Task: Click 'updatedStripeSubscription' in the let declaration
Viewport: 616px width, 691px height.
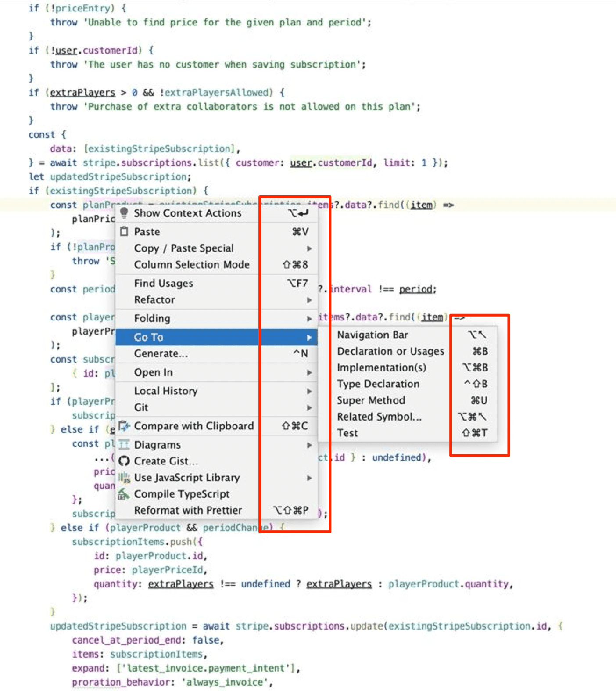Action: click(119, 176)
